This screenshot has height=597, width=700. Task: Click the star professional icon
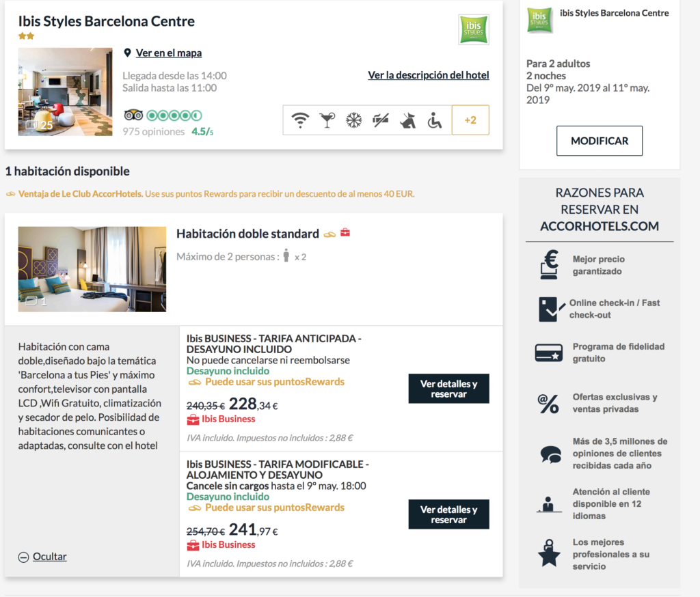coord(549,553)
